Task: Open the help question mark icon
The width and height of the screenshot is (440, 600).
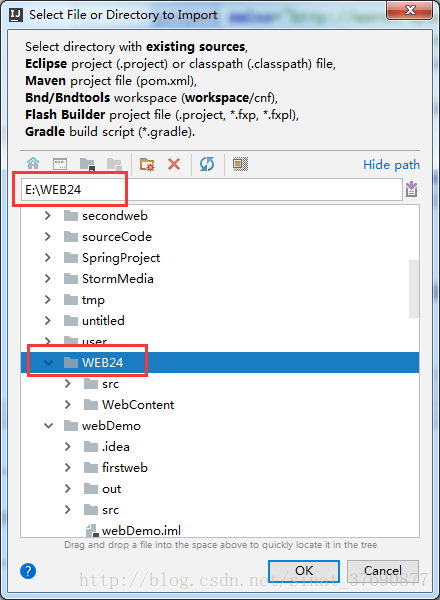Action: pyautogui.click(x=28, y=571)
